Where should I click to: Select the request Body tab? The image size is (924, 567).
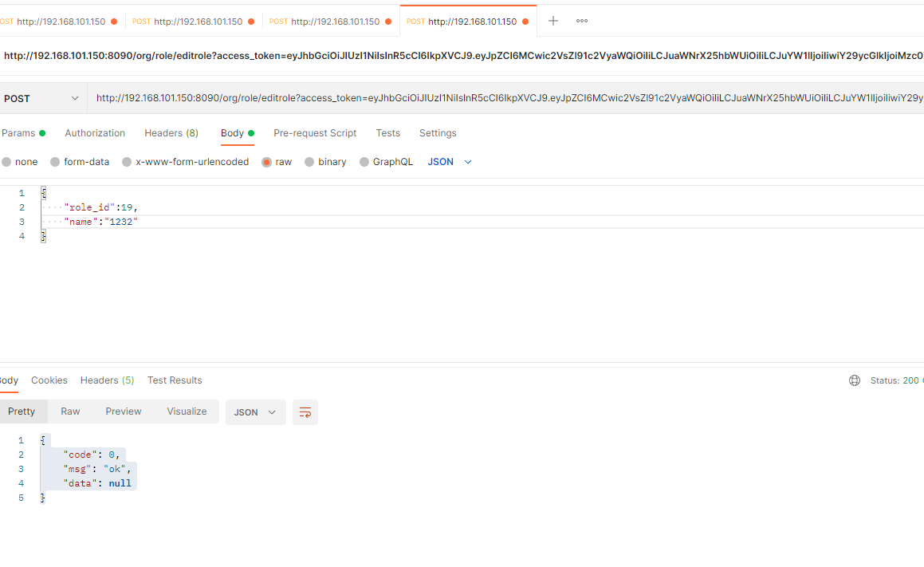click(x=238, y=133)
